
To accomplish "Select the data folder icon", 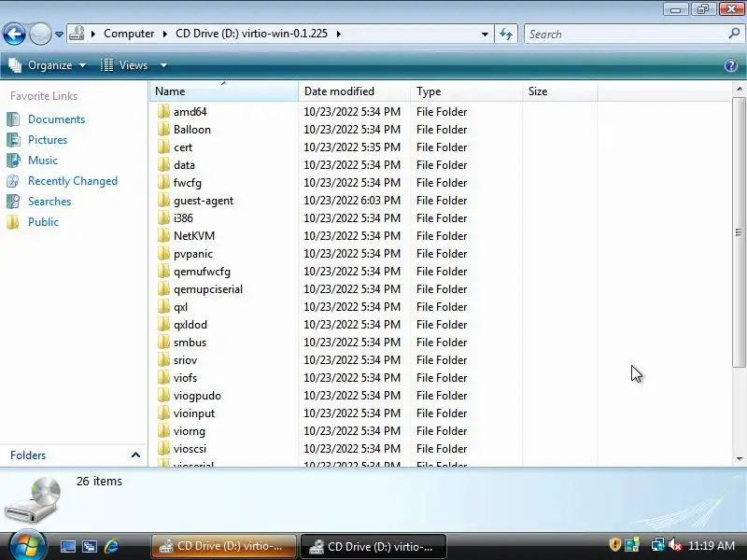I will 163,165.
